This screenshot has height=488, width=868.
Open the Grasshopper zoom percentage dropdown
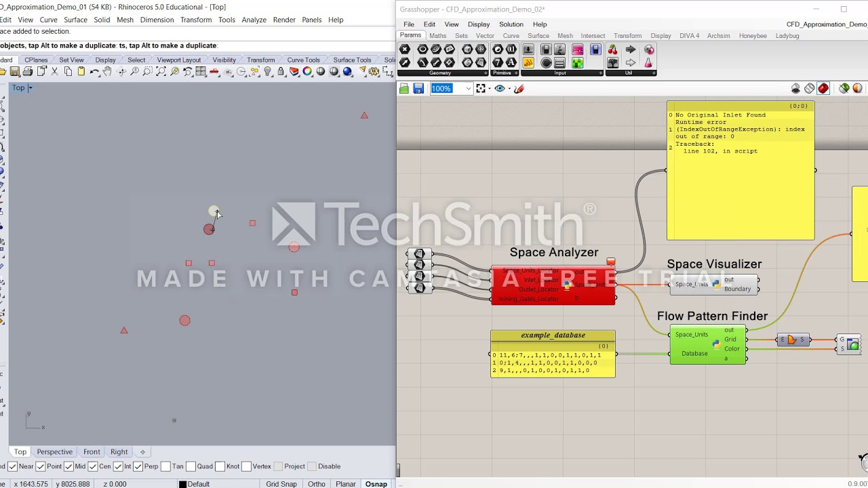point(468,89)
